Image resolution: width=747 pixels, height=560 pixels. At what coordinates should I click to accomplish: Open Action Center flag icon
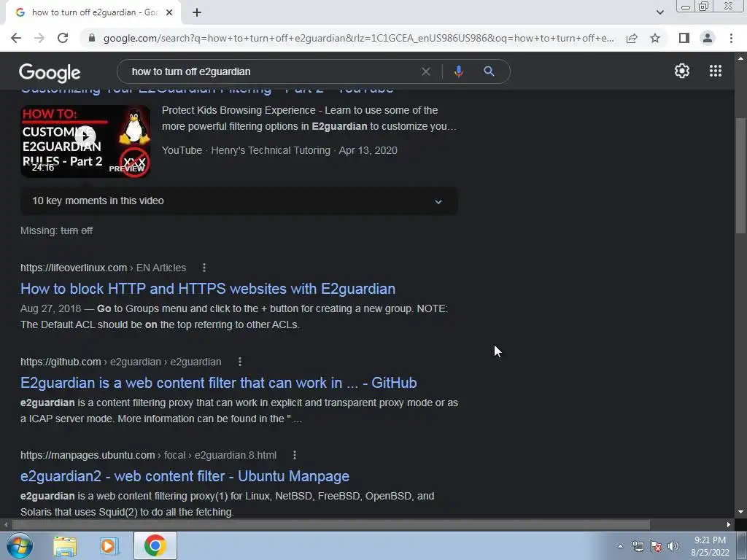(x=656, y=546)
